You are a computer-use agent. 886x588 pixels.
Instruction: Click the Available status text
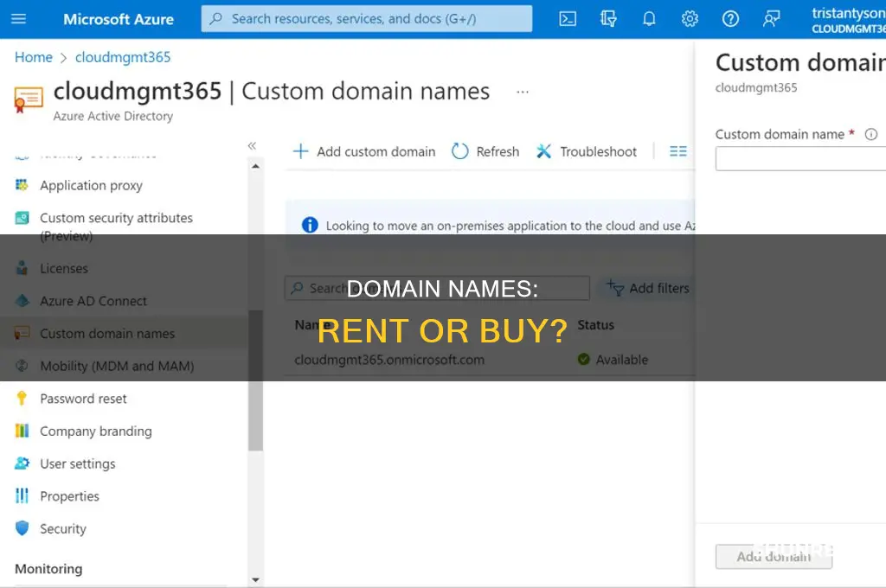(x=622, y=359)
